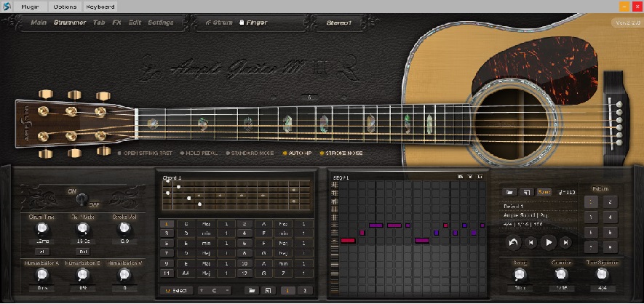Switch chord page to 2
Viewport: 644px width, 304px height.
pyautogui.click(x=305, y=290)
